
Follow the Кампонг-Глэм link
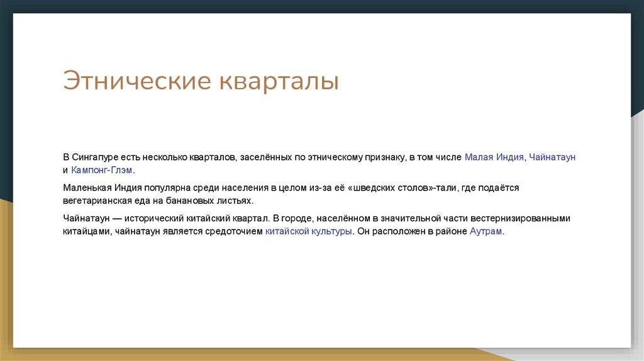(x=102, y=170)
